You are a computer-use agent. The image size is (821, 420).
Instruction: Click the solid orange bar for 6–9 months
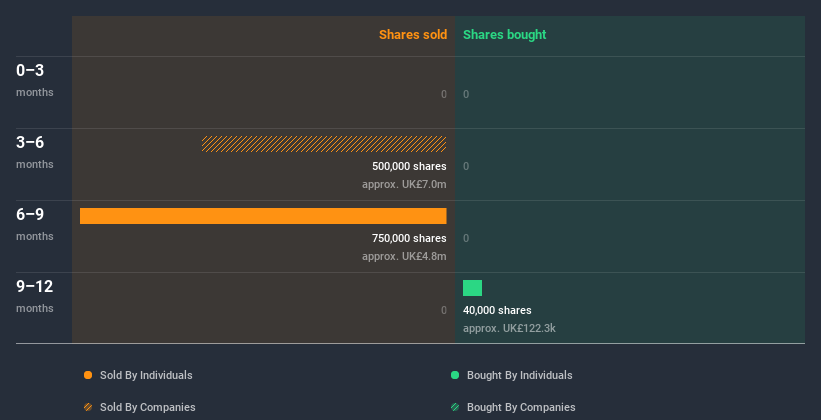coord(263,216)
